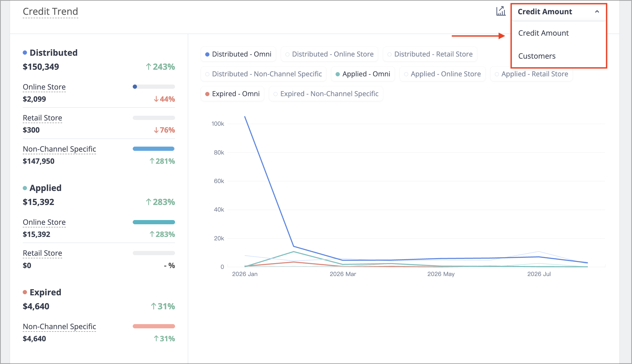
Task: Toggle Distributed - Retail Store series
Action: (x=430, y=54)
